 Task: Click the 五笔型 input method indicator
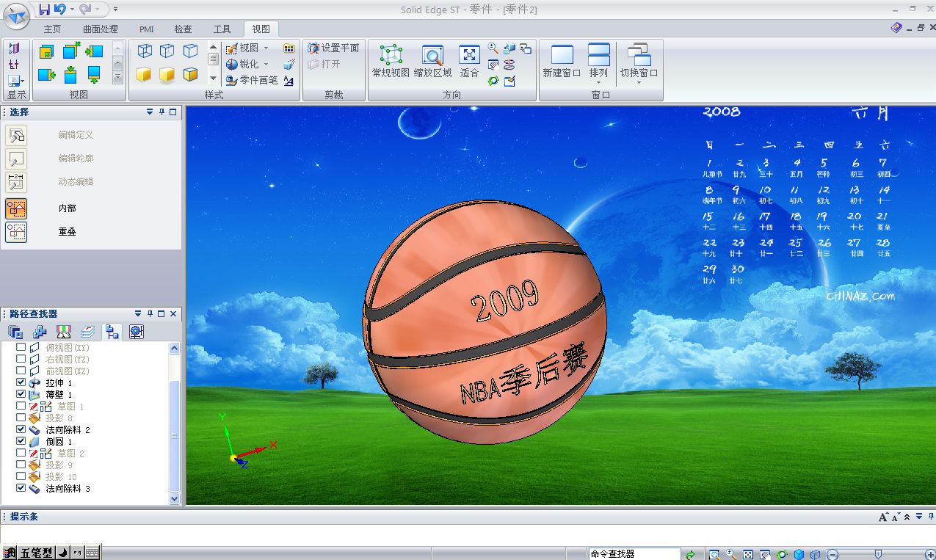point(36,553)
